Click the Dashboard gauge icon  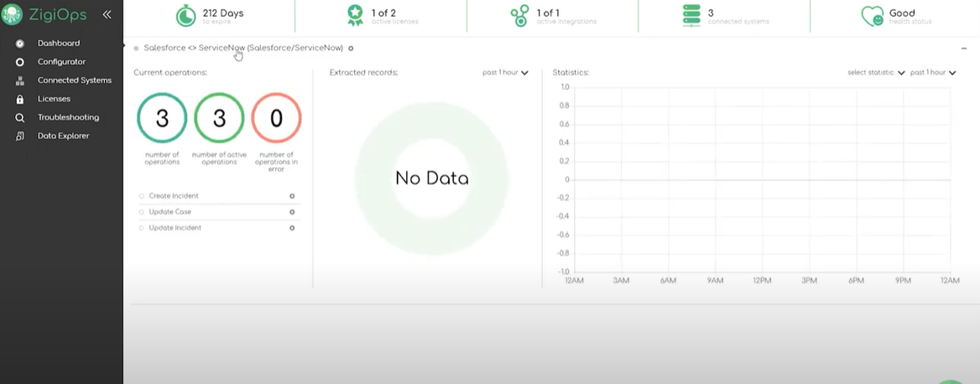(20, 44)
